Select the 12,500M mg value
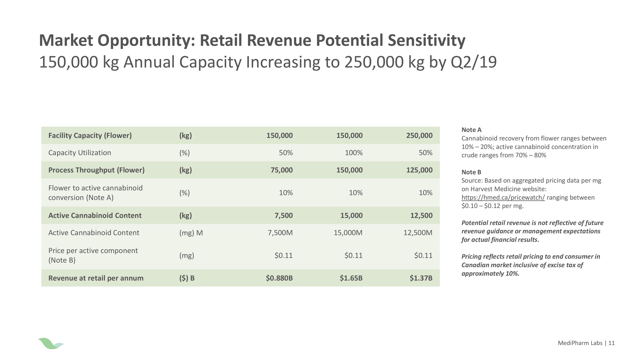The image size is (644, 362). click(x=418, y=233)
